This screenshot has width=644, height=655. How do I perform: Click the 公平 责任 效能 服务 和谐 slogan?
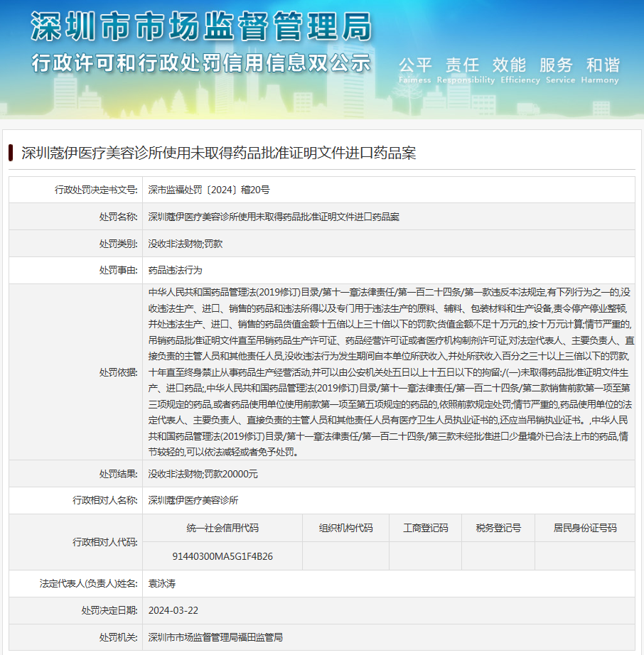[508, 65]
